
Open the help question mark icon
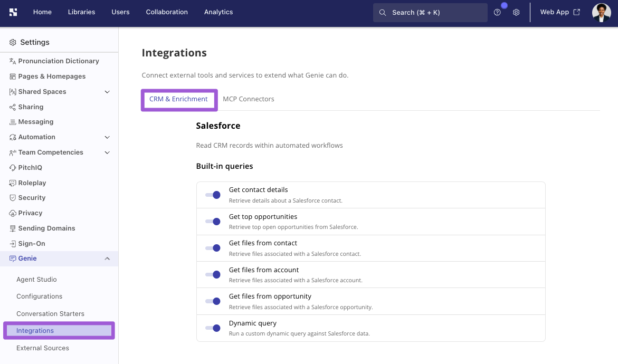tap(497, 12)
